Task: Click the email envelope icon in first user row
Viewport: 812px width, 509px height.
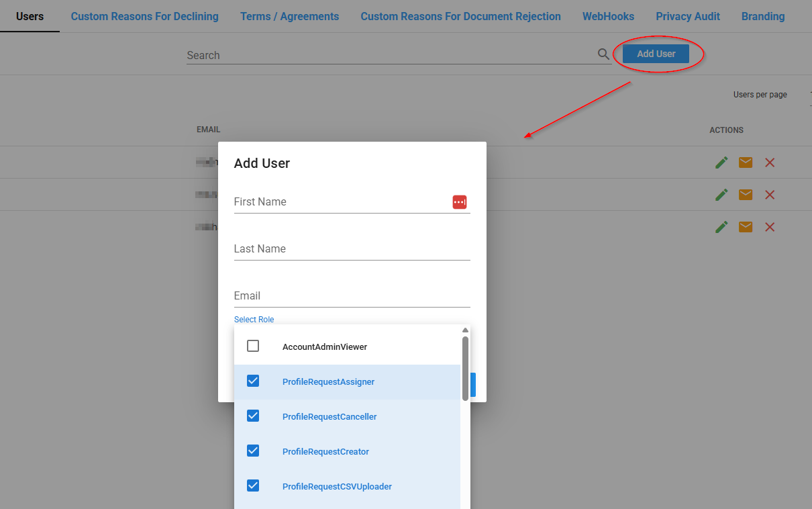Action: (x=746, y=163)
